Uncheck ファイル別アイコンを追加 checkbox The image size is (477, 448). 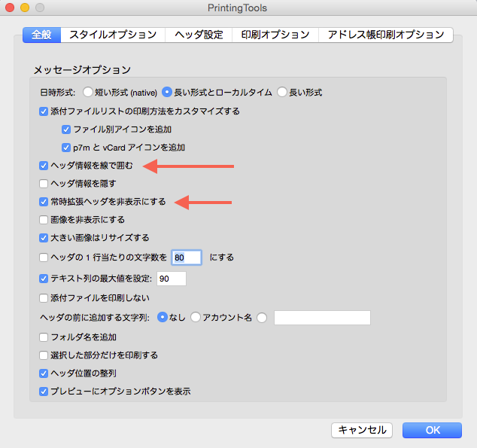click(x=66, y=130)
